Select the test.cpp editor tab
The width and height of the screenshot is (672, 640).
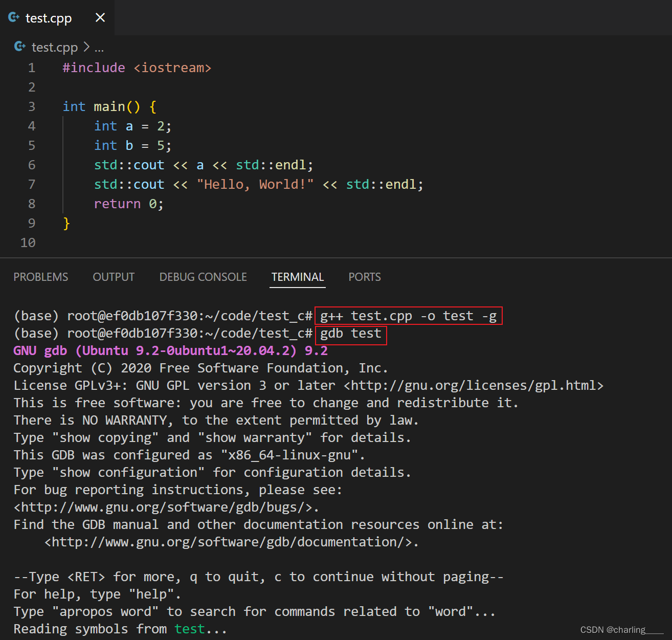57,18
